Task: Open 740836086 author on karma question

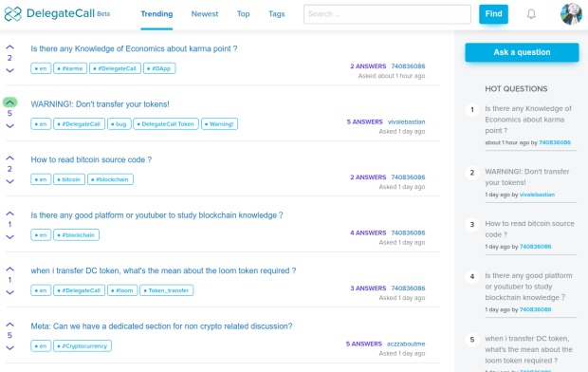Action: [x=408, y=66]
